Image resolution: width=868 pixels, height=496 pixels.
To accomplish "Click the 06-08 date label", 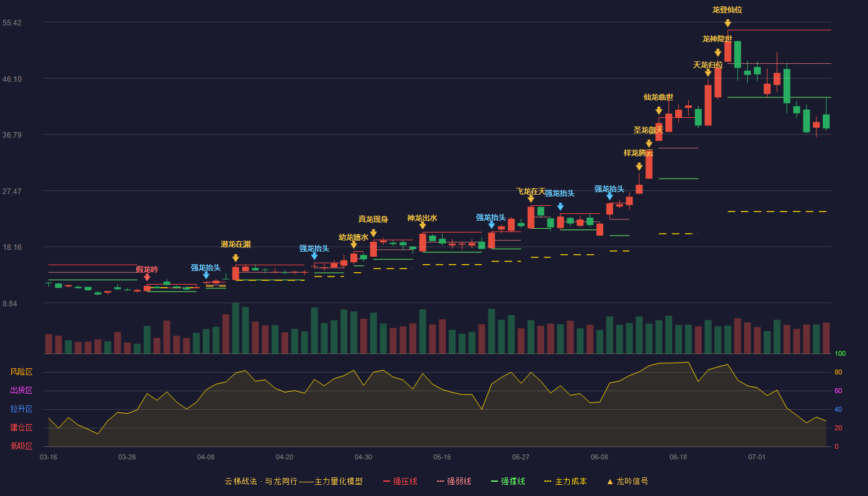I will coord(600,457).
